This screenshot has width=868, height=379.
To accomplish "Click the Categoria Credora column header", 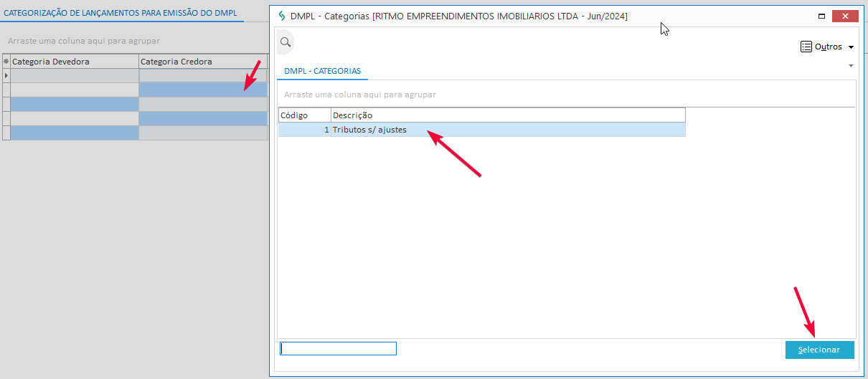I will (x=203, y=62).
